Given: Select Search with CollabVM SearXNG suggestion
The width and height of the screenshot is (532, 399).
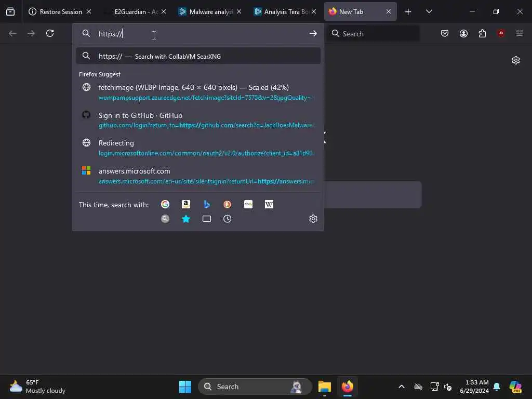Looking at the screenshot, I should coord(198,56).
